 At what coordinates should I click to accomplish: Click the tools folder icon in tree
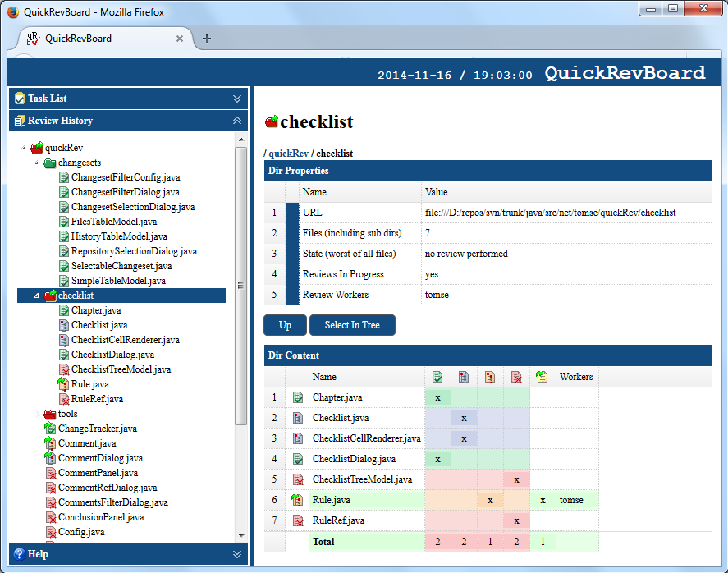pos(50,414)
